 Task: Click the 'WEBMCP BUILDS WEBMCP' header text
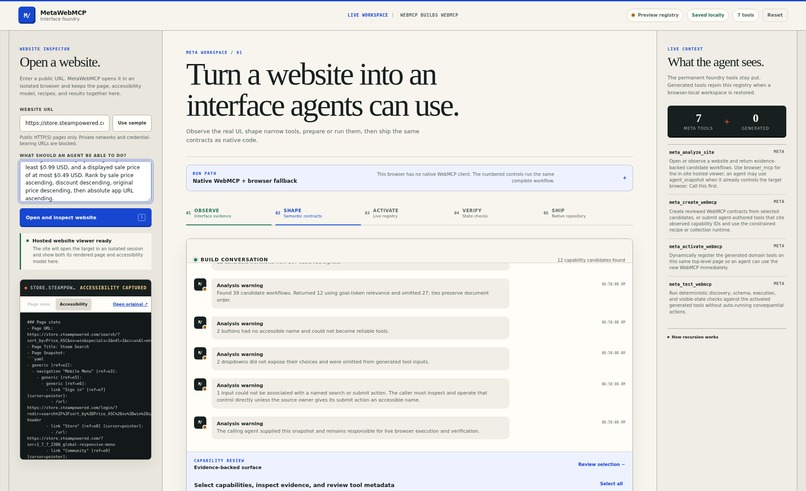click(x=429, y=15)
